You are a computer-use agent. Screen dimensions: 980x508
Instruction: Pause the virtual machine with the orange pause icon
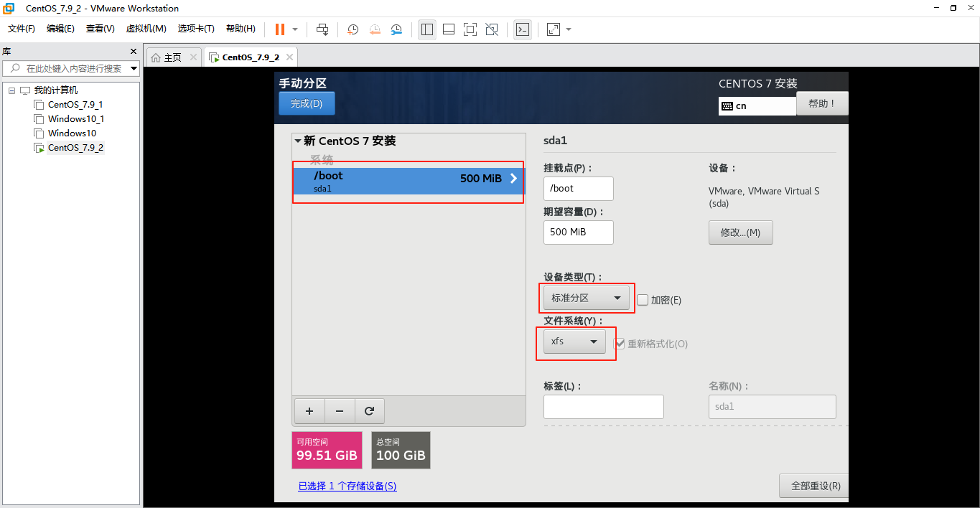pos(280,29)
